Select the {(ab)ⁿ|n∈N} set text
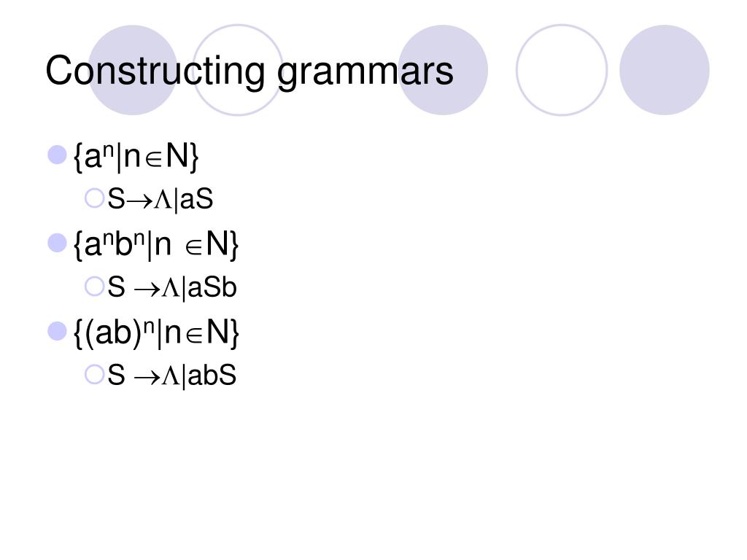 [x=156, y=334]
